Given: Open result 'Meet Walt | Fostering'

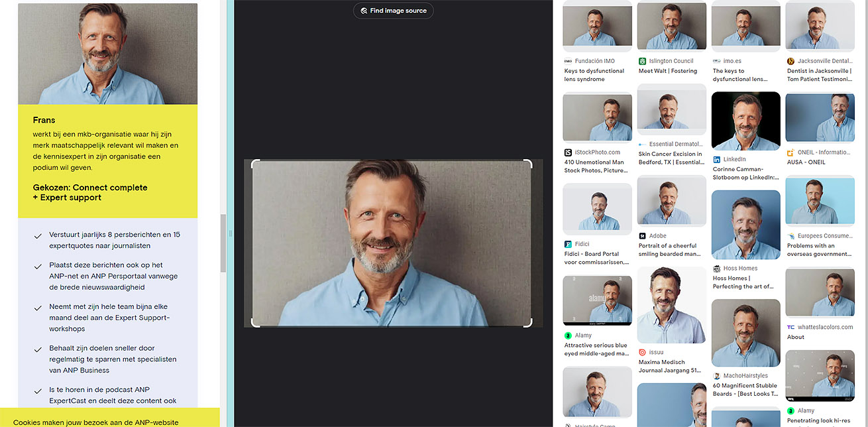Looking at the screenshot, I should [x=668, y=71].
